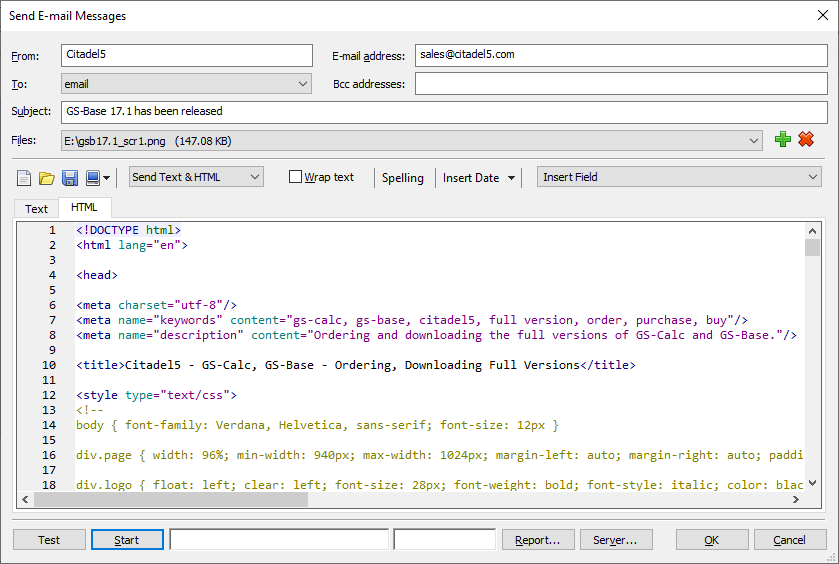Open the Insert Date dropdown arrow

(x=512, y=178)
